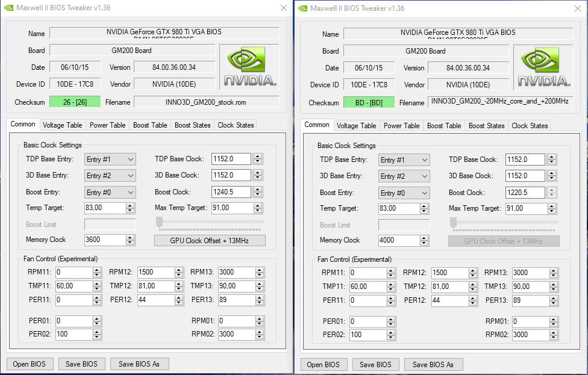This screenshot has width=588, height=375.
Task: Click the app icon in left window title bar
Action: (8, 8)
